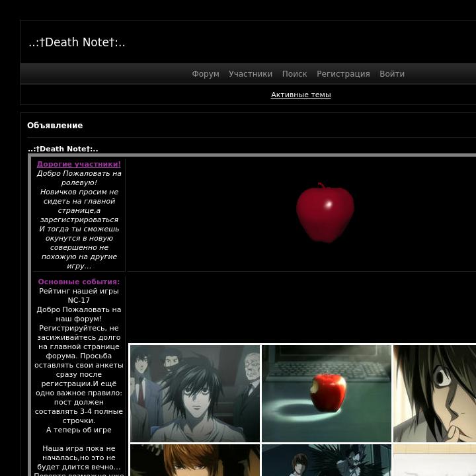The image size is (476, 476).
Task: Open the close-up L biting thumb thumbnail
Action: tap(435, 393)
